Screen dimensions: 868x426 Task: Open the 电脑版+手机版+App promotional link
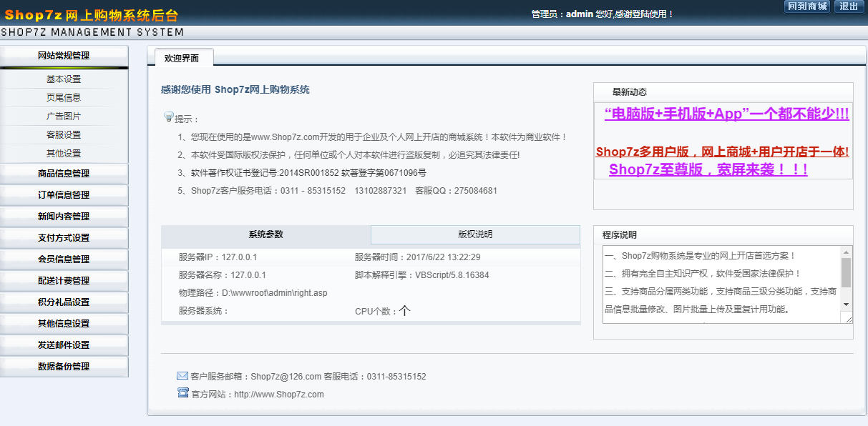pos(726,114)
